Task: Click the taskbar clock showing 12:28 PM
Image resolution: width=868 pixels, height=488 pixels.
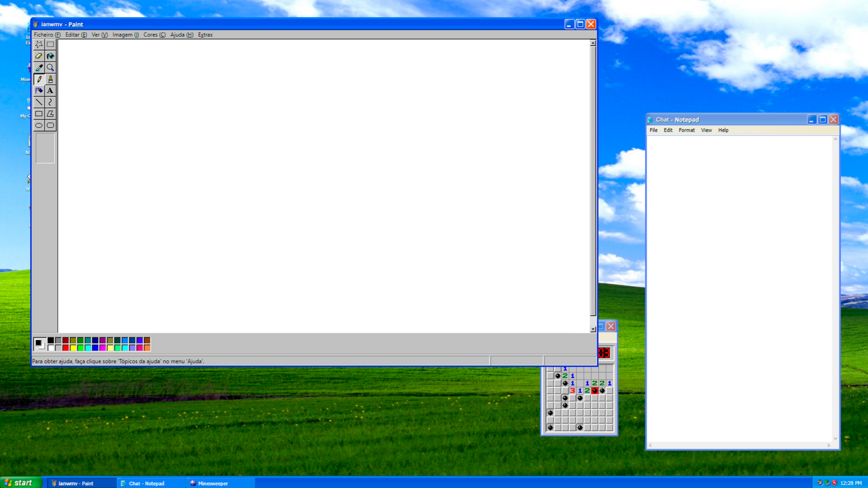Action: click(851, 483)
